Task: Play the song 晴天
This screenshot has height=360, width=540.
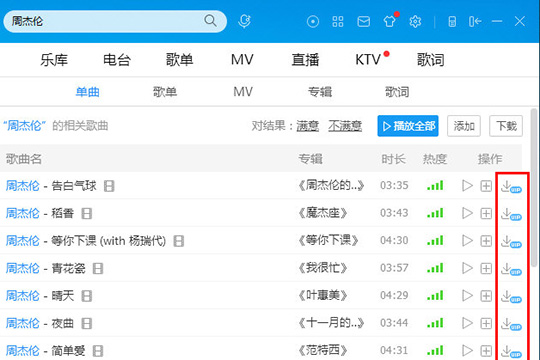Action: click(x=467, y=296)
